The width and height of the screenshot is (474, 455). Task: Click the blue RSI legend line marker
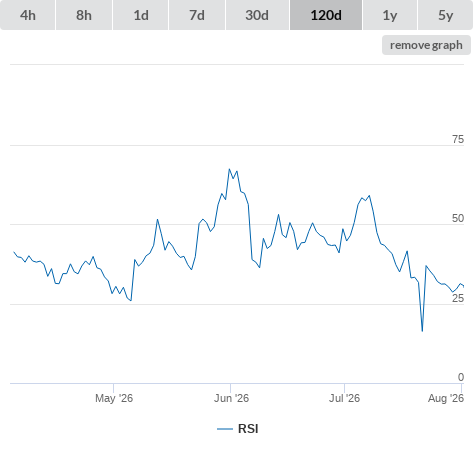225,429
